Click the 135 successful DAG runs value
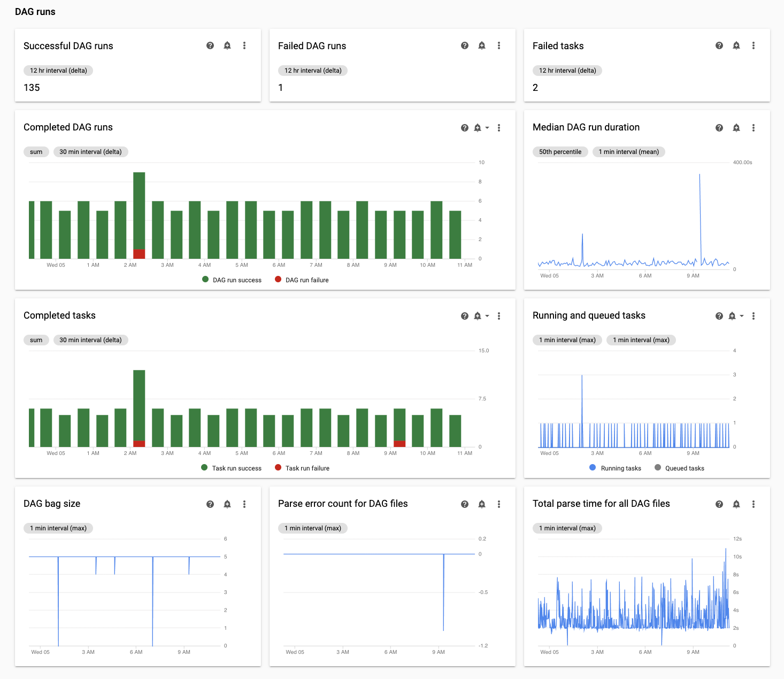The height and width of the screenshot is (679, 784). tap(32, 88)
